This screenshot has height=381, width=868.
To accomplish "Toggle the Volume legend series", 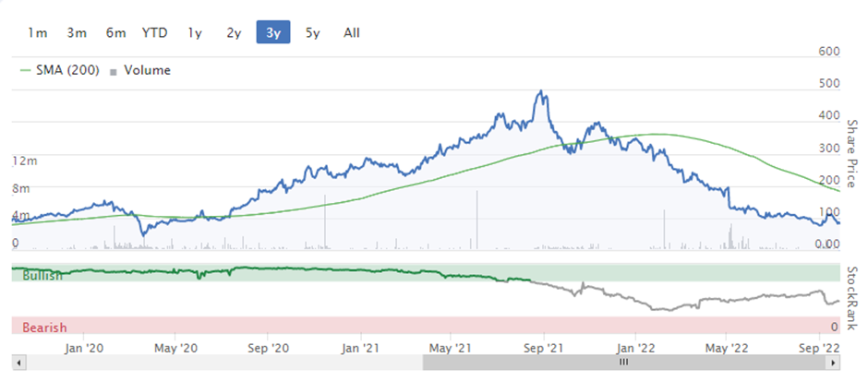I will (140, 70).
